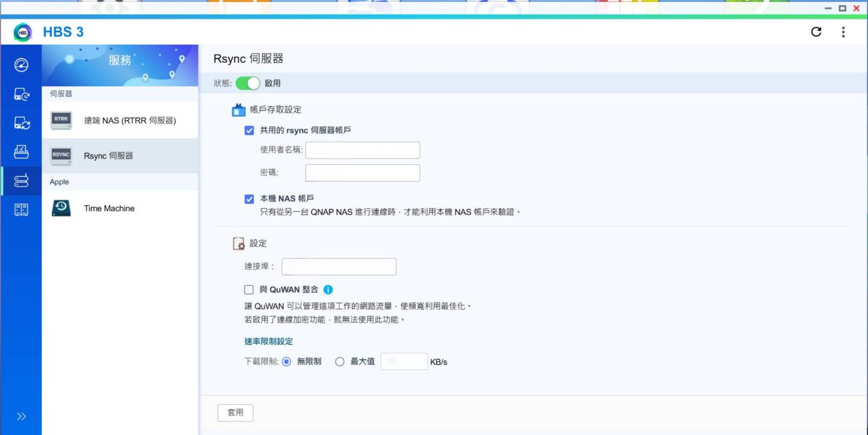Screen dimensions: 868x435
Task: Select the 最大值 download limit radio button
Action: click(x=340, y=361)
